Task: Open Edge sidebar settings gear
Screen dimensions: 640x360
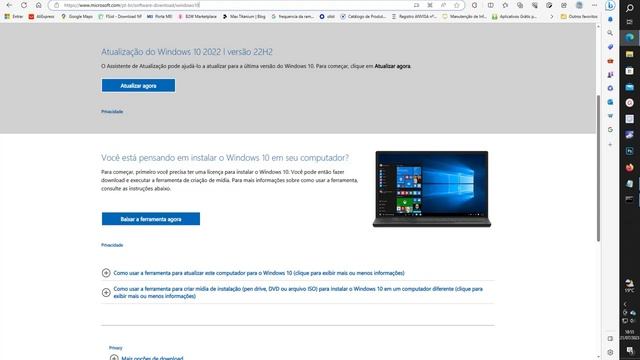Action: point(610,352)
